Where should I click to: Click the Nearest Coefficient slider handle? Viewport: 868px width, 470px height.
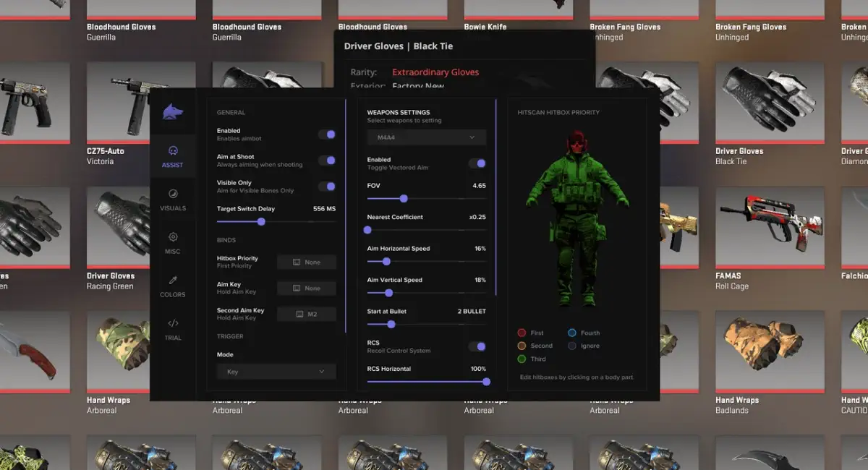tap(367, 230)
